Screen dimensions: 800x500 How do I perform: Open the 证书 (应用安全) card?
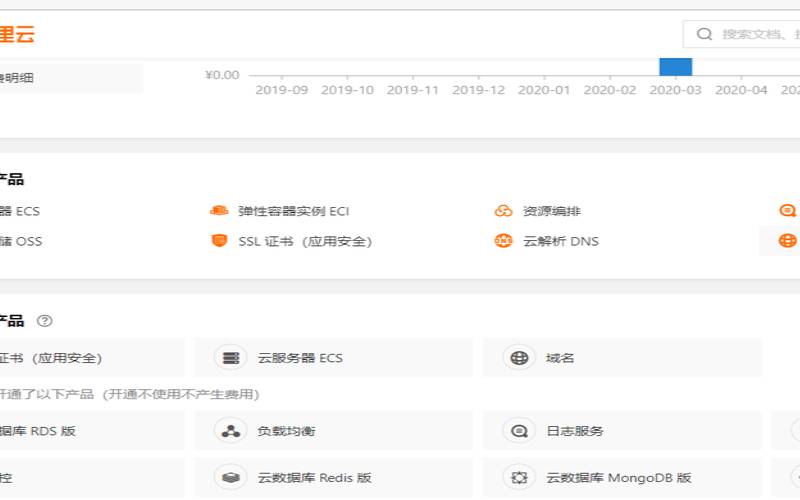(x=92, y=358)
